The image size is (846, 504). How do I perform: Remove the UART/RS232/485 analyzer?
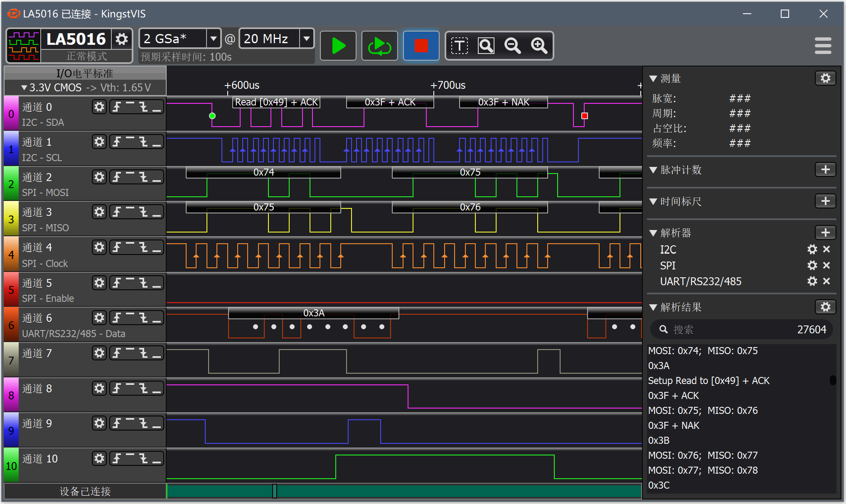click(x=826, y=281)
